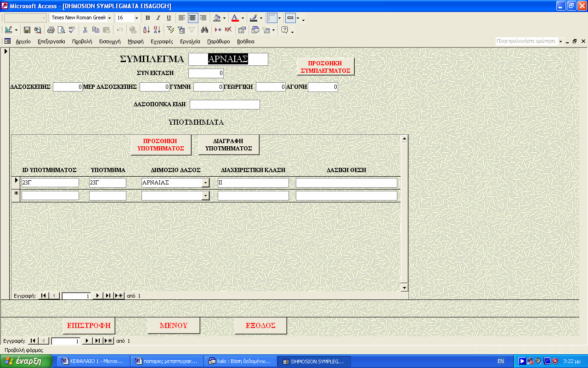Open the View mode design icon
Screen dimensions: 588x368
9,30
